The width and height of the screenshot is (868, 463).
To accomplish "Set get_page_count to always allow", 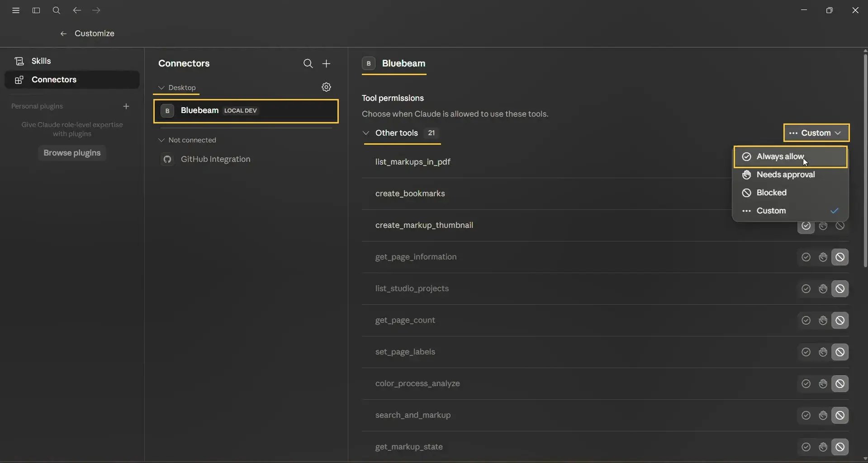I will pos(806,321).
